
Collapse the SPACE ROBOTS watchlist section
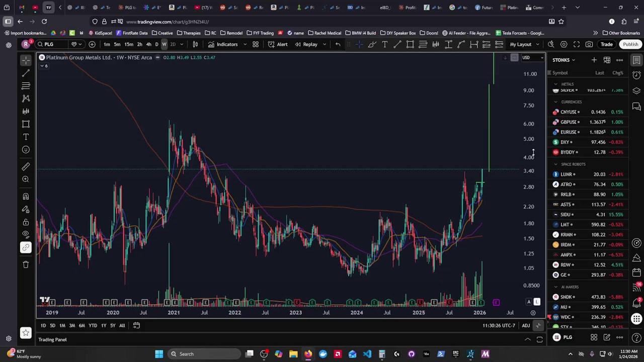(556, 164)
